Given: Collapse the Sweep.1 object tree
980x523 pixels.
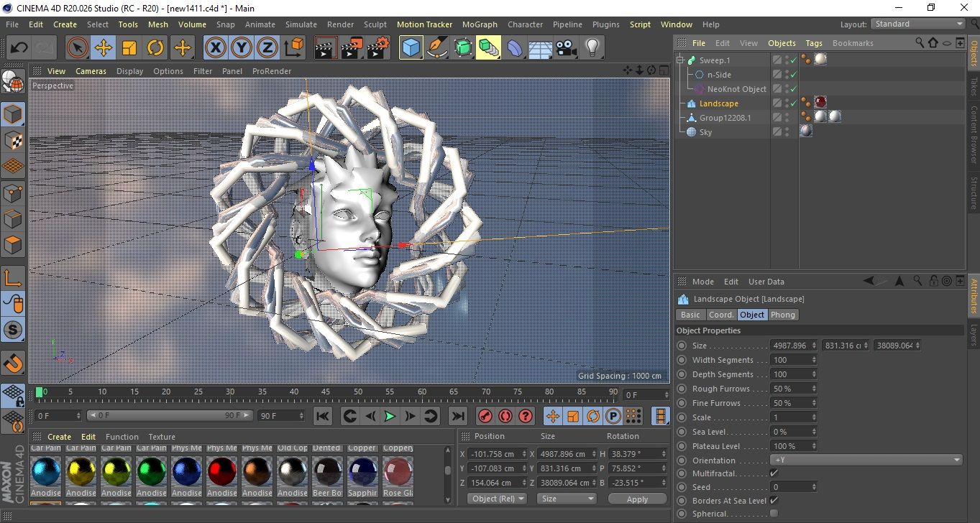Looking at the screenshot, I should [680, 60].
